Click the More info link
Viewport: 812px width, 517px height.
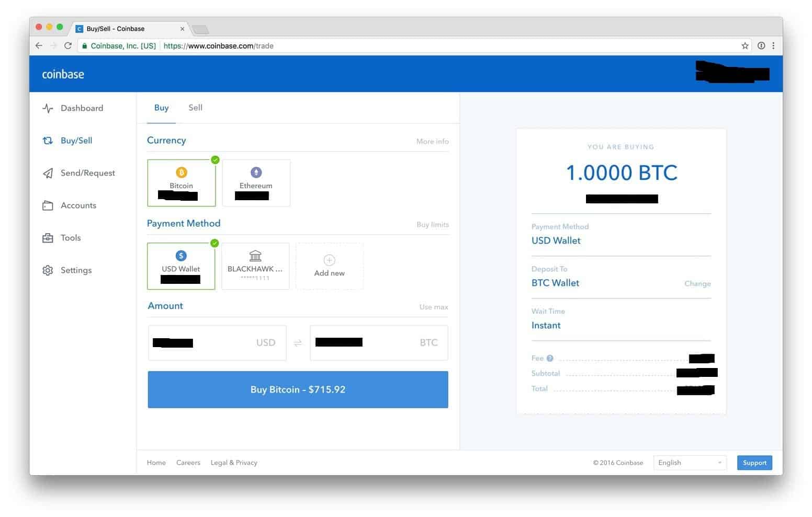pyautogui.click(x=432, y=141)
